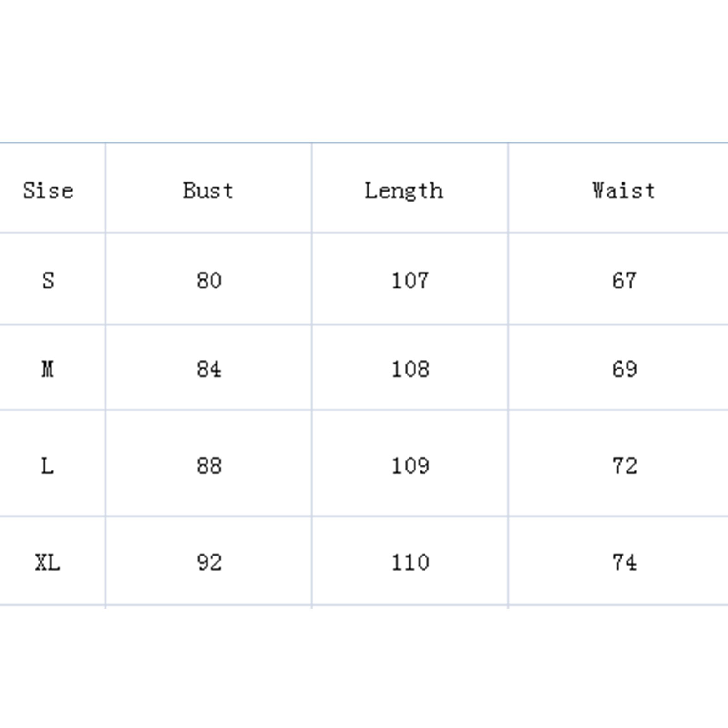Select waist value 69 cell

(624, 369)
